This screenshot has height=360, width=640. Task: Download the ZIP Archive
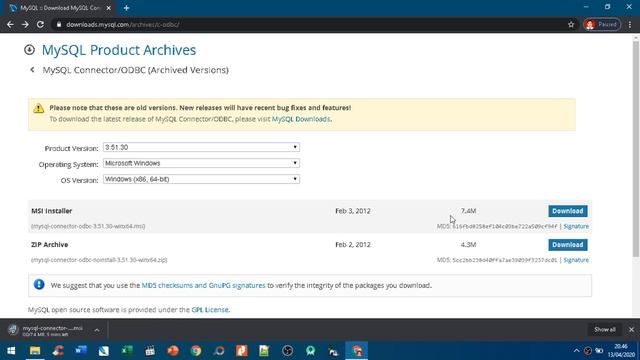pyautogui.click(x=568, y=244)
